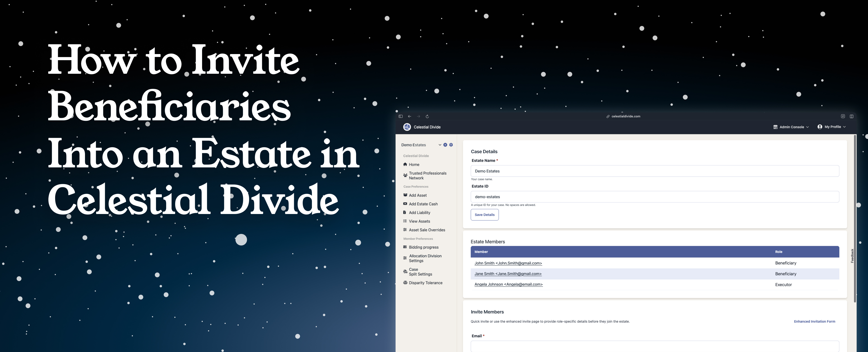Click the browser sidebar toggle icon
Image resolution: width=868 pixels, height=352 pixels.
point(401,116)
